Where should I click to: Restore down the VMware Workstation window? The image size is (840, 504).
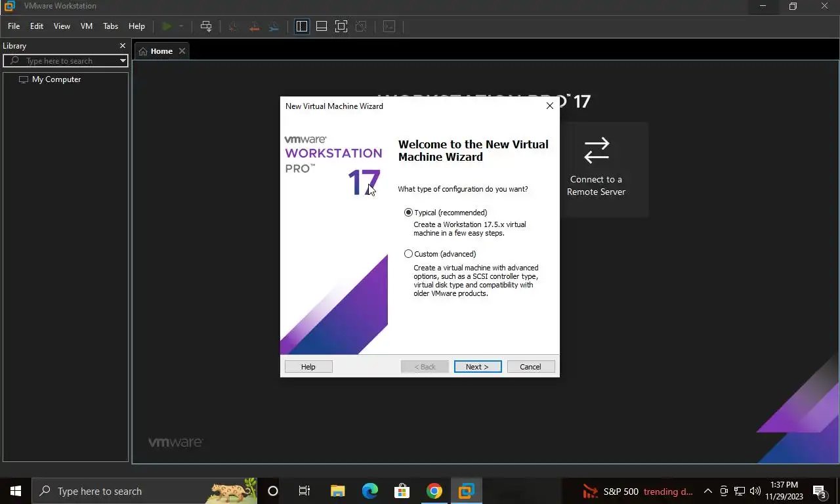coord(793,6)
